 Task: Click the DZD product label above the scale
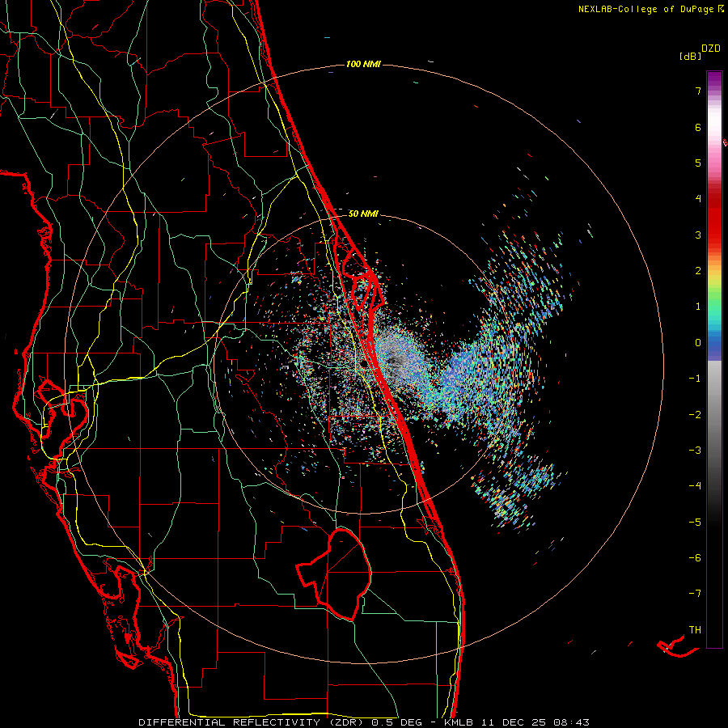(711, 49)
